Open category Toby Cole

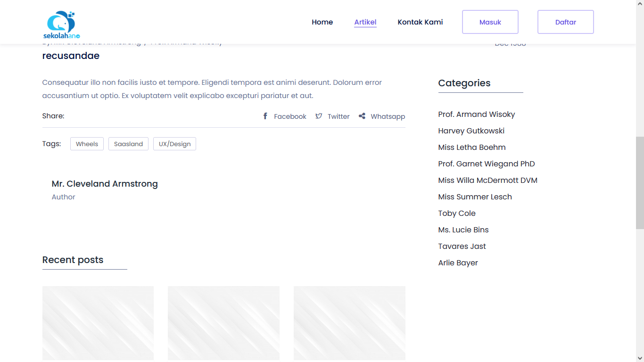pyautogui.click(x=456, y=214)
